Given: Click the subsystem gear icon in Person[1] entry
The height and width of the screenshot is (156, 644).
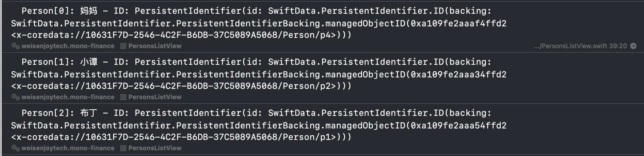Looking at the screenshot, I should coord(16,97).
